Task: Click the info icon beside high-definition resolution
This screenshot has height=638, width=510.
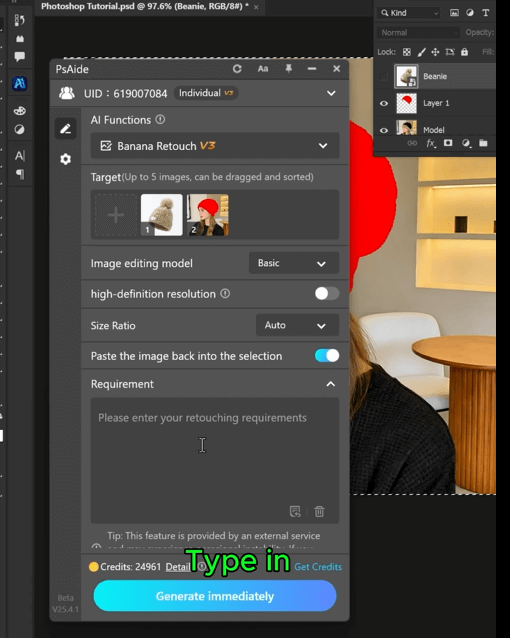Action: click(225, 293)
